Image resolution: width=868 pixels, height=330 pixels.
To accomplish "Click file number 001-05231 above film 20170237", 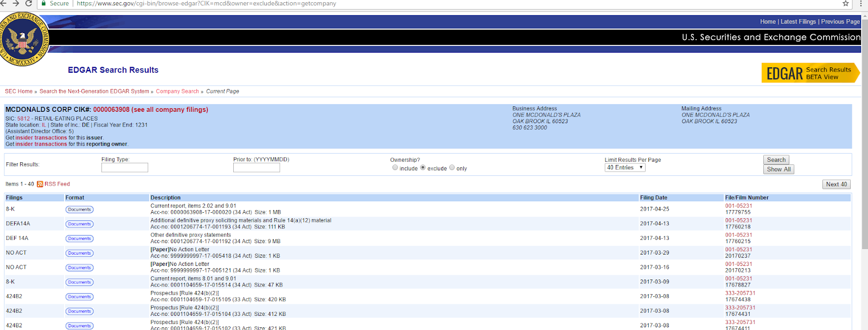I will (x=739, y=250).
